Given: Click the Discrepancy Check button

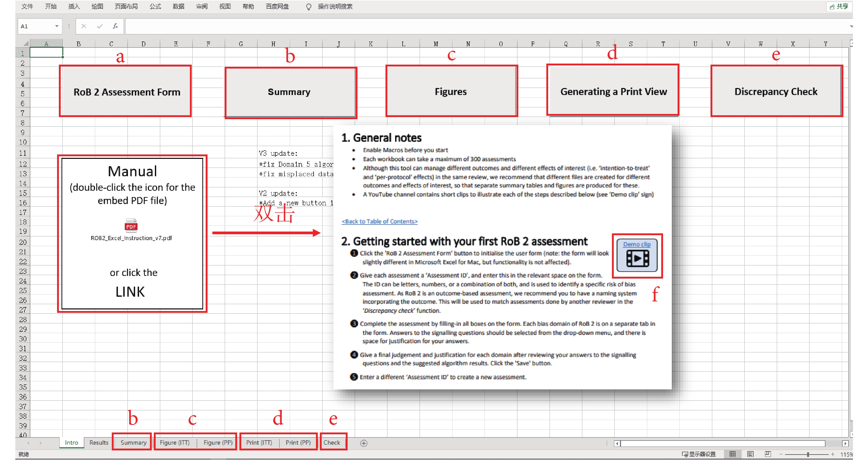Looking at the screenshot, I should coord(776,92).
